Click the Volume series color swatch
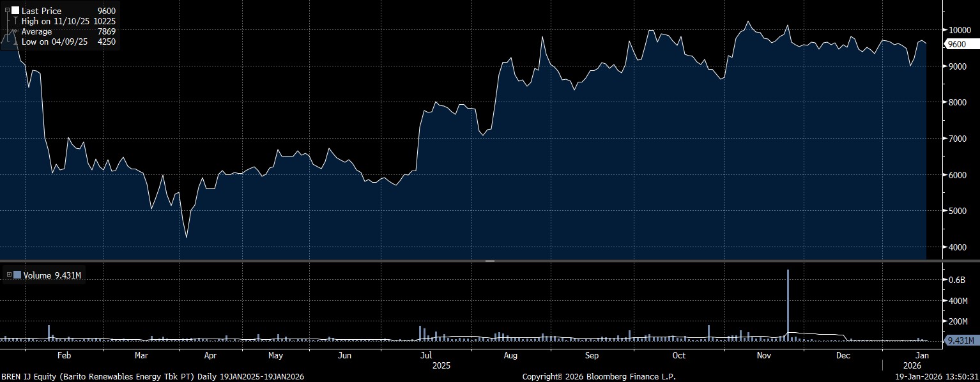This screenshot has height=382, width=980. [x=17, y=275]
